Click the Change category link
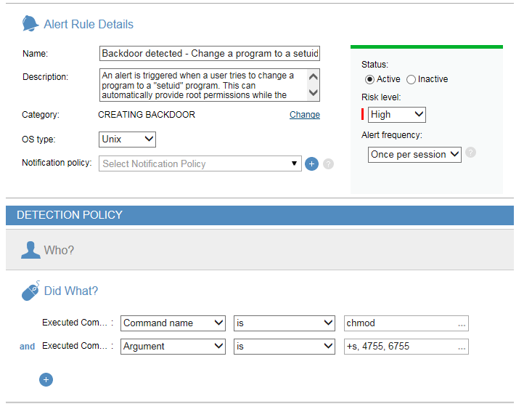Image resolution: width=532 pixels, height=404 pixels. (x=304, y=115)
